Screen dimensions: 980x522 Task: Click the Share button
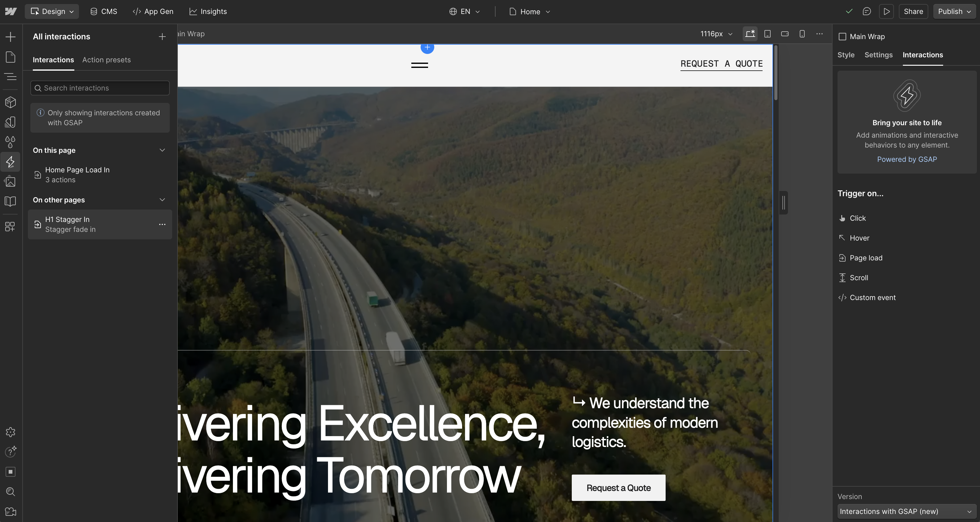coord(913,11)
